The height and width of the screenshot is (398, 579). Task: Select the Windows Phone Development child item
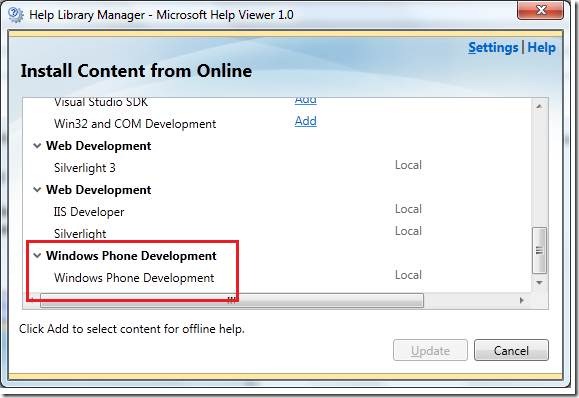pos(134,278)
